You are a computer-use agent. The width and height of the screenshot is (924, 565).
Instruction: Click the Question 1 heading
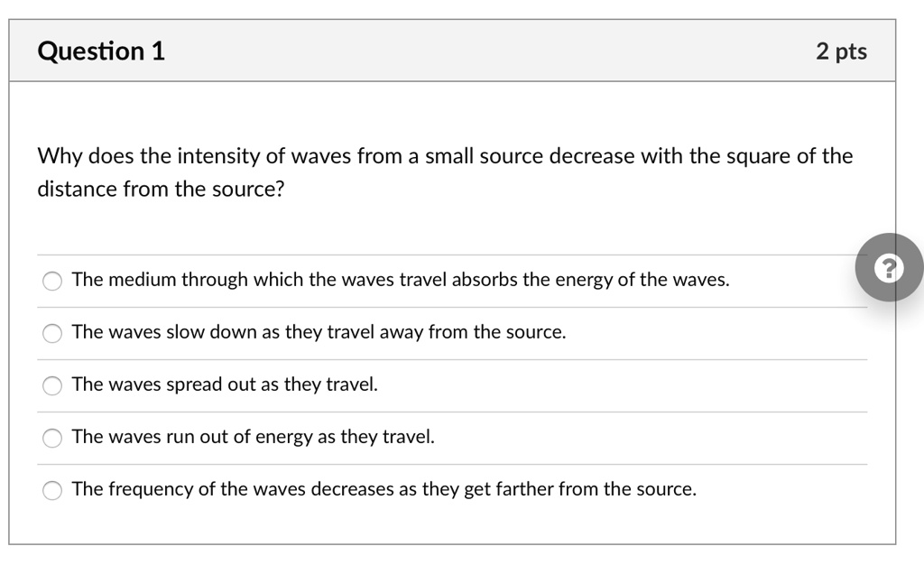click(x=100, y=51)
